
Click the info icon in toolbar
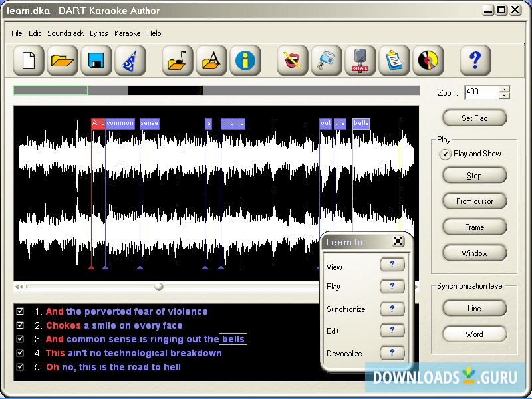pyautogui.click(x=245, y=61)
